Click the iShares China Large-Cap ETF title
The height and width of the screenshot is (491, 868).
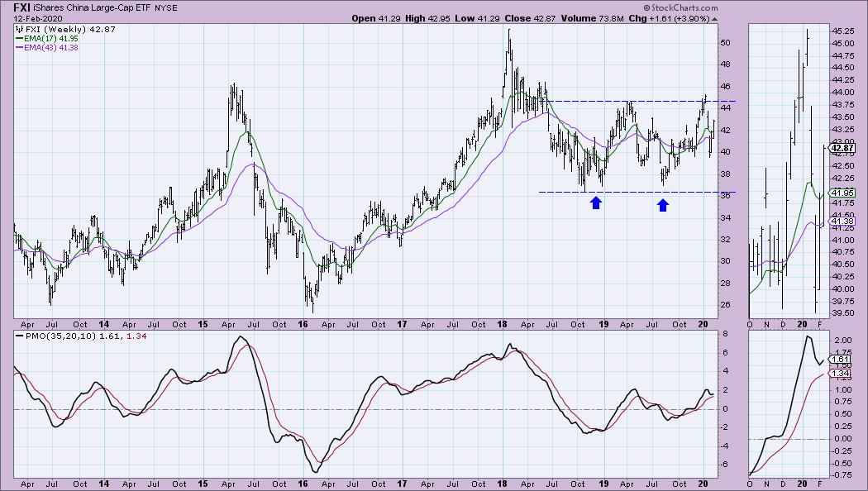(x=92, y=8)
